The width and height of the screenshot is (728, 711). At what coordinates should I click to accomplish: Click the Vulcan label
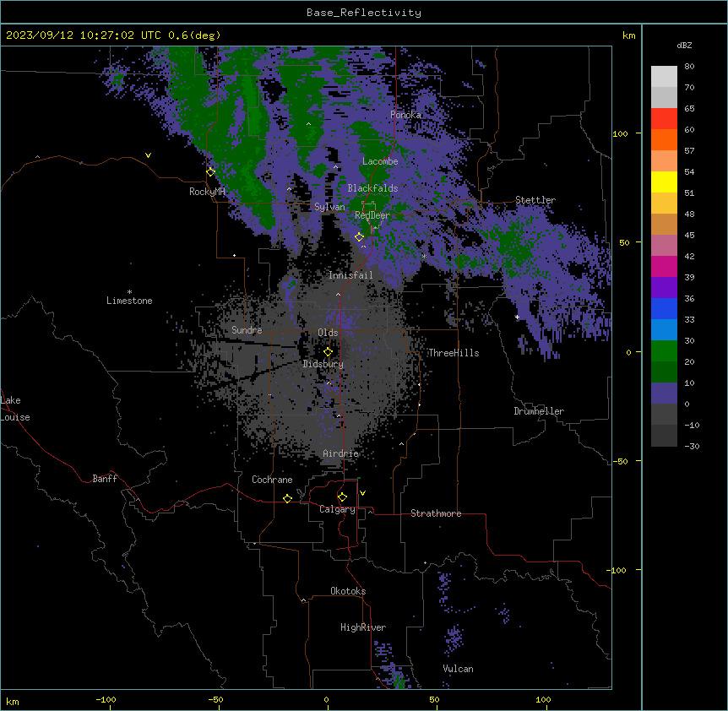coord(458,669)
